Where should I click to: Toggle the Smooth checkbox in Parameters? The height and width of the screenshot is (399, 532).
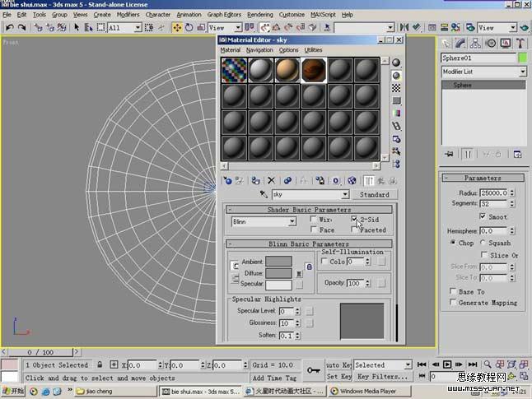483,216
